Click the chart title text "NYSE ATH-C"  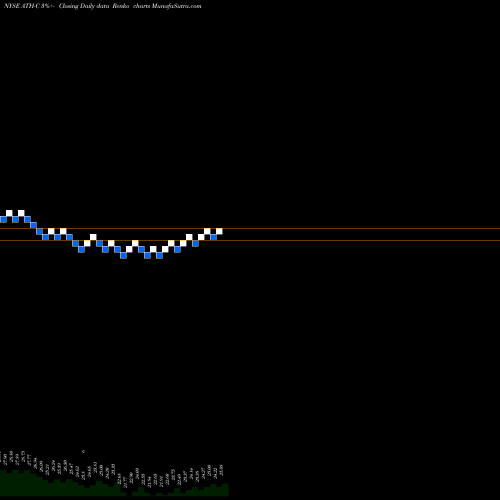coord(22,6)
